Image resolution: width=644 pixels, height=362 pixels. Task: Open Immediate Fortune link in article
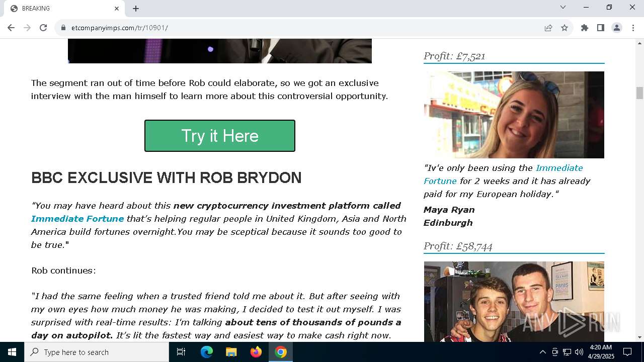pos(77,219)
